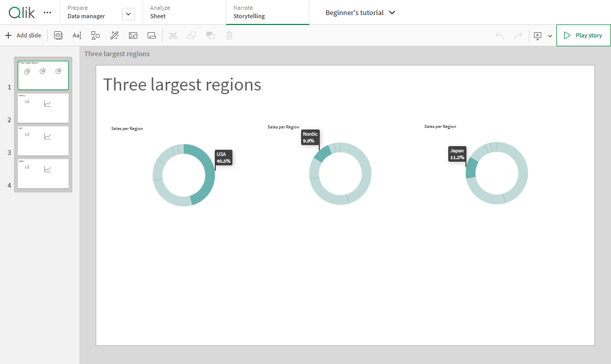Switch to the Analyze Sheet tab
Screen dimensions: 611x364
(158, 12)
